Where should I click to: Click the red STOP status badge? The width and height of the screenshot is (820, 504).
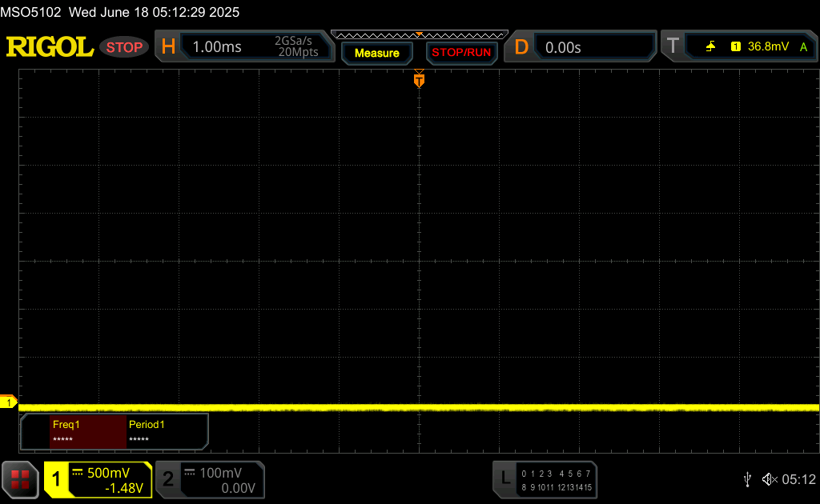124,47
